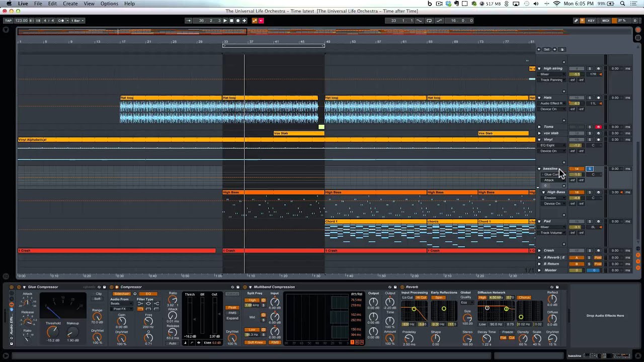644x362 pixels.
Task: Click Glue Compressor Makeup knob
Action: click(72, 332)
